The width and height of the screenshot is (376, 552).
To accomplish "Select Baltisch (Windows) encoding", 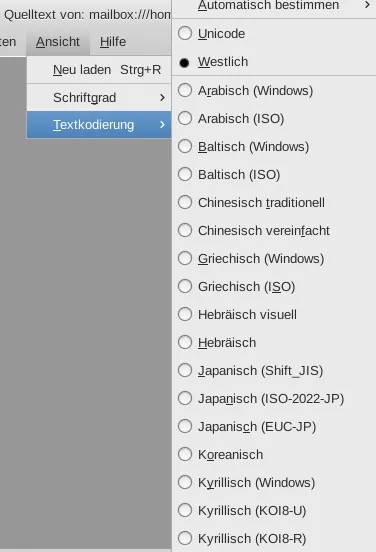I will [x=274, y=147].
